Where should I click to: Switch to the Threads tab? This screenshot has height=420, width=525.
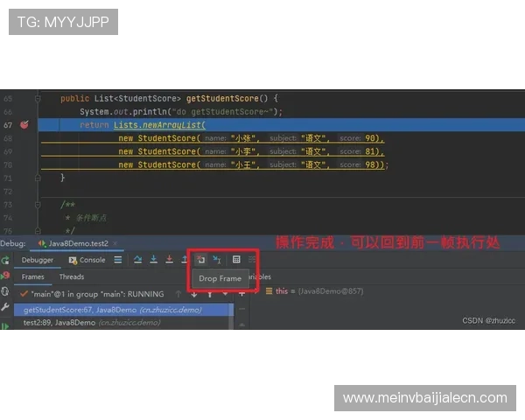click(x=72, y=276)
